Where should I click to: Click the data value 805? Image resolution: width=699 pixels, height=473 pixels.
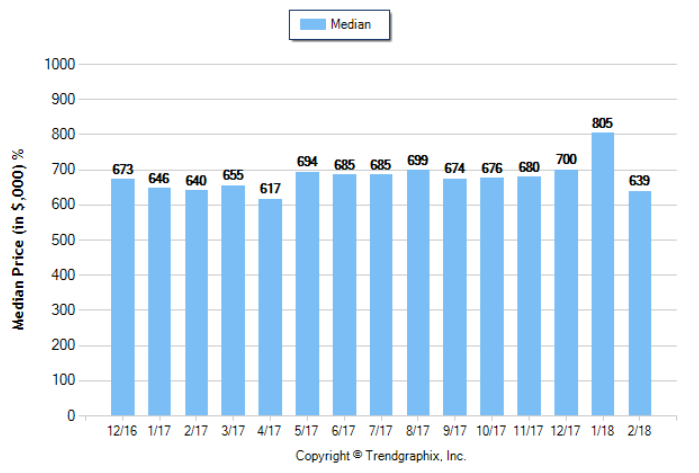[602, 123]
